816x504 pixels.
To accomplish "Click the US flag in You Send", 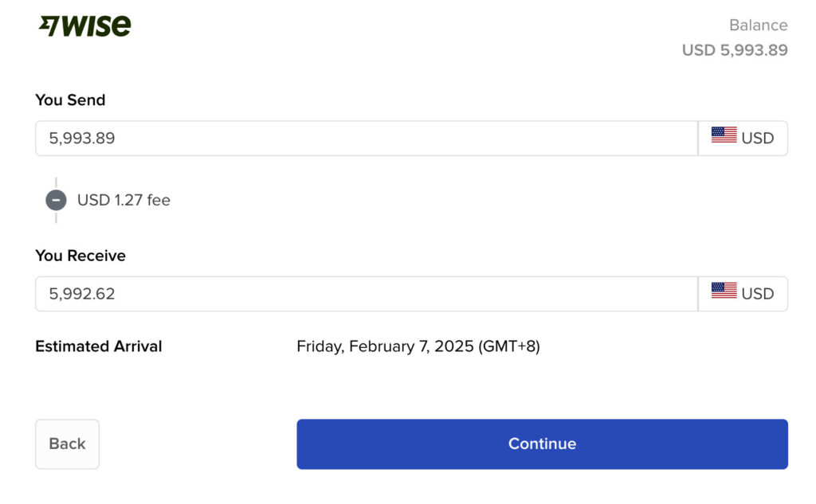I will [724, 137].
